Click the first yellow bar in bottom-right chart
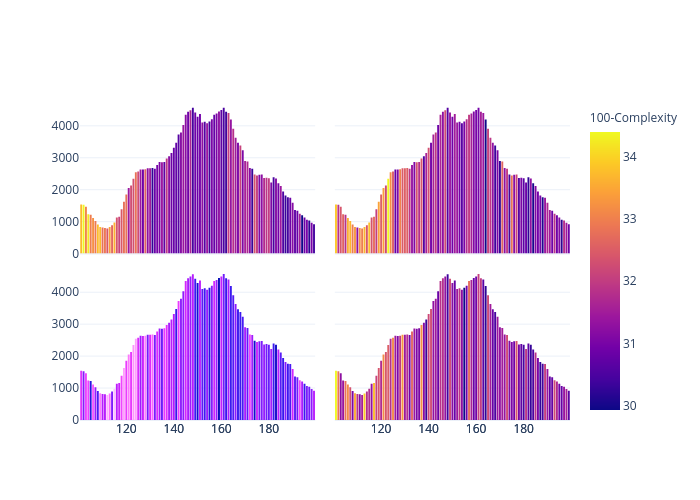700x500 pixels. coord(337,396)
